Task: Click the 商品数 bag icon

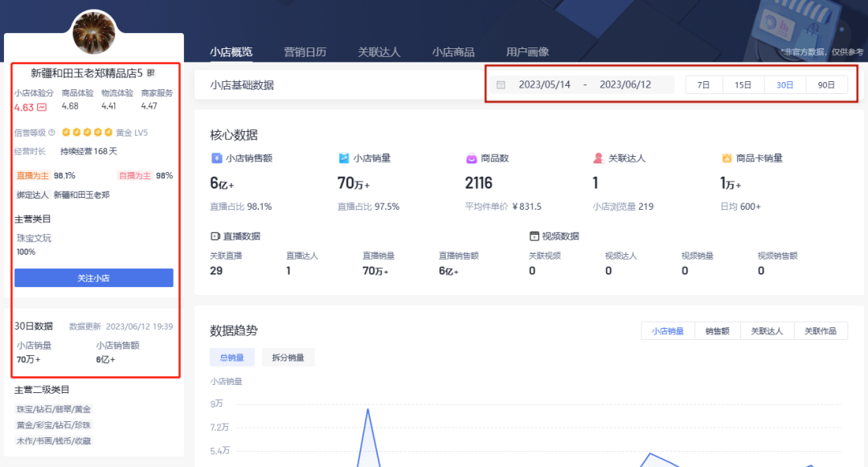Action: [x=471, y=158]
